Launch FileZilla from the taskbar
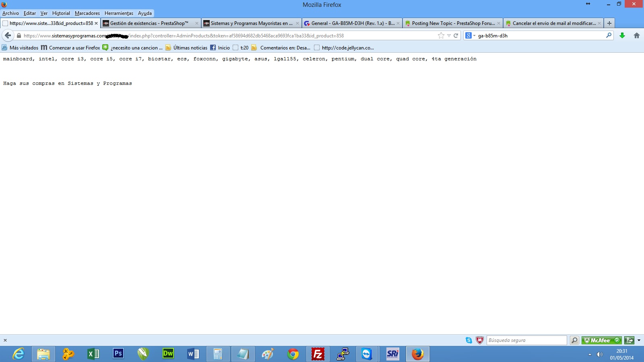The image size is (644, 362). pyautogui.click(x=318, y=354)
